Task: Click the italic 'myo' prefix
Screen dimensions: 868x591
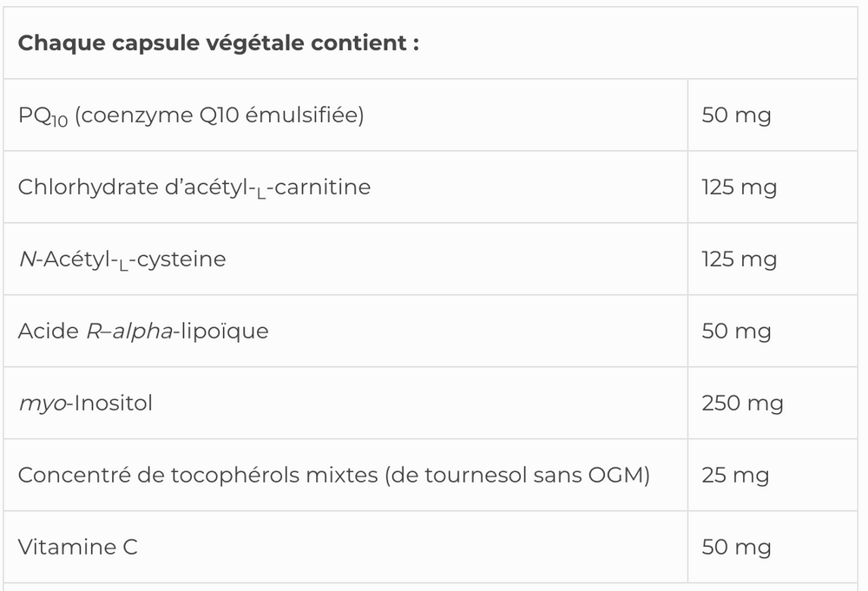Action: point(38,403)
